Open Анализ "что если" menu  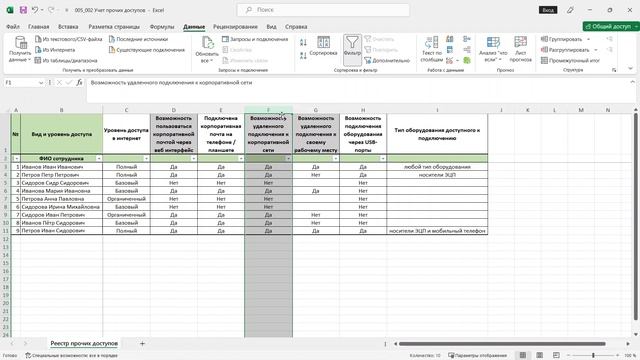[493, 49]
